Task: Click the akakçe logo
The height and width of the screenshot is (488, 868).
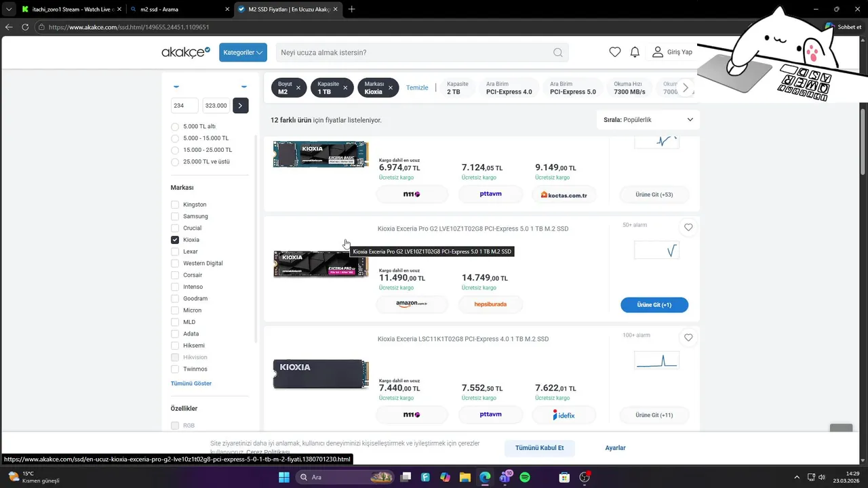Action: (186, 52)
